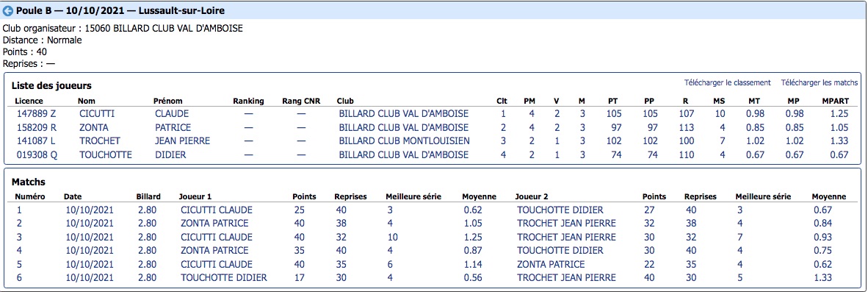This screenshot has height=292, width=868.
Task: Select licence 158209 R
Action: (37, 127)
